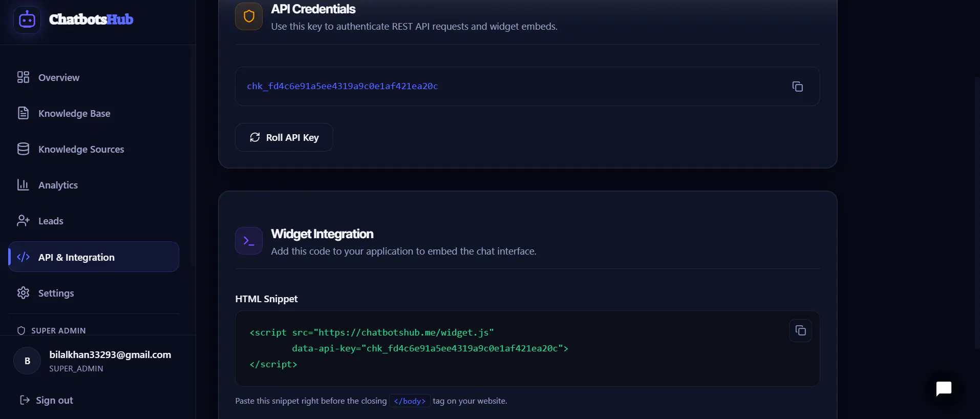
Task: Click the Settings gear icon
Action: (x=23, y=293)
